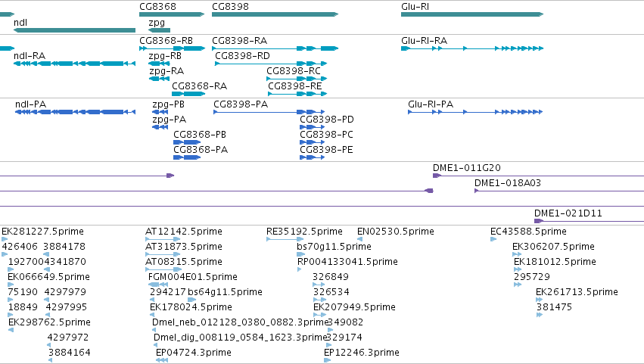Click clone label DME1-018A03
This screenshot has height=364, width=644.
pyautogui.click(x=508, y=183)
